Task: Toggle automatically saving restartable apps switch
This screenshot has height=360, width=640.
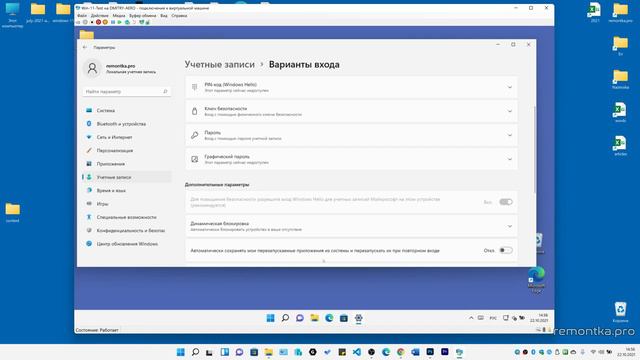Action: click(x=506, y=250)
